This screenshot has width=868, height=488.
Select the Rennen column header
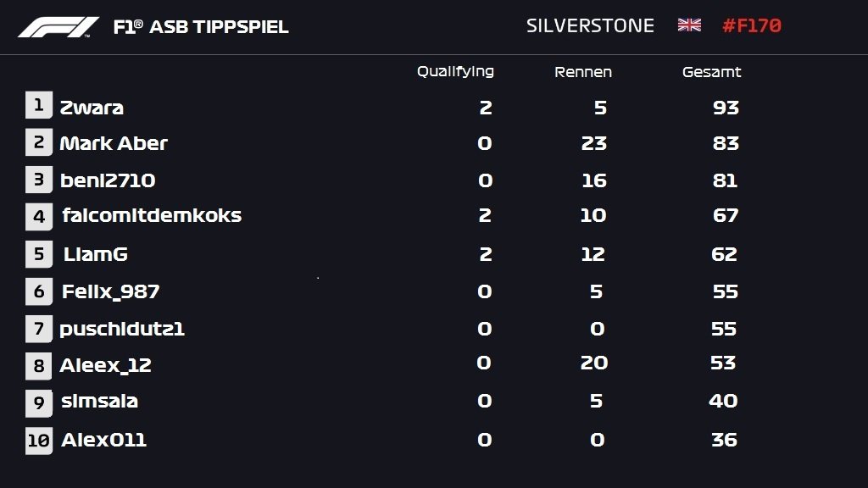pos(583,72)
